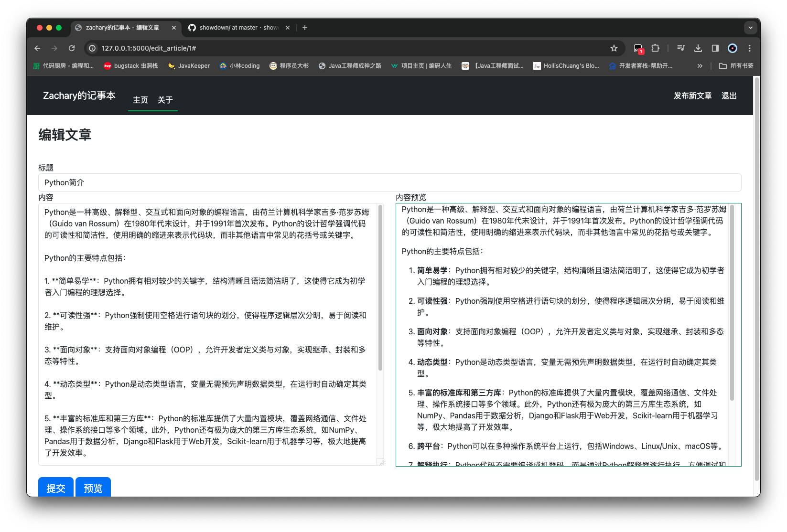Open the 【Java工程师面试 bookmark
The width and height of the screenshot is (787, 532).
click(x=492, y=66)
